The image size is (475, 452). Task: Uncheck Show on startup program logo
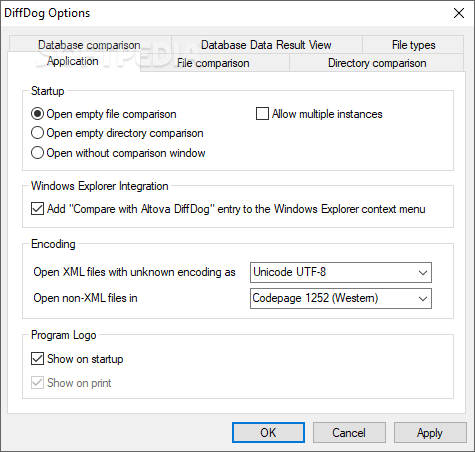click(37, 359)
